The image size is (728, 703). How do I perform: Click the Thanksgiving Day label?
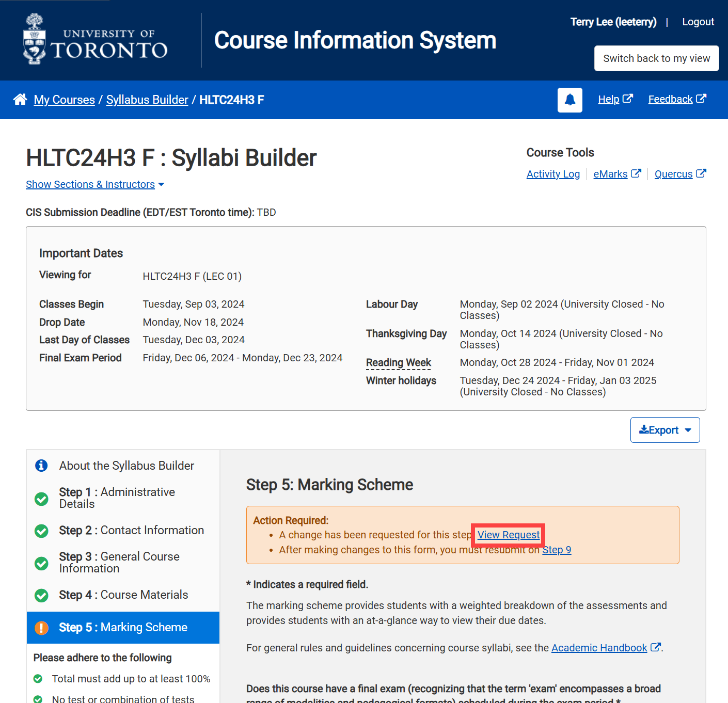406,333
